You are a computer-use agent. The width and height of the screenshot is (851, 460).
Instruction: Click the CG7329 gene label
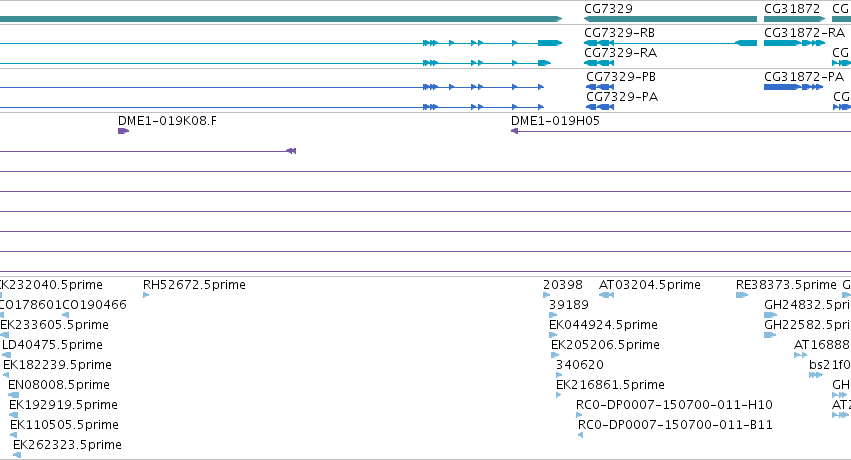tap(607, 9)
